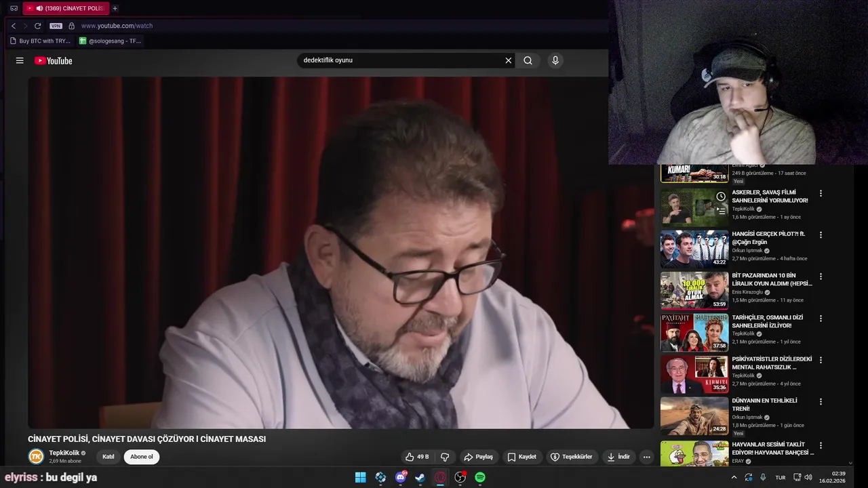Open TepkiKolik channel avatar
Image resolution: width=868 pixels, height=488 pixels.
pyautogui.click(x=36, y=457)
